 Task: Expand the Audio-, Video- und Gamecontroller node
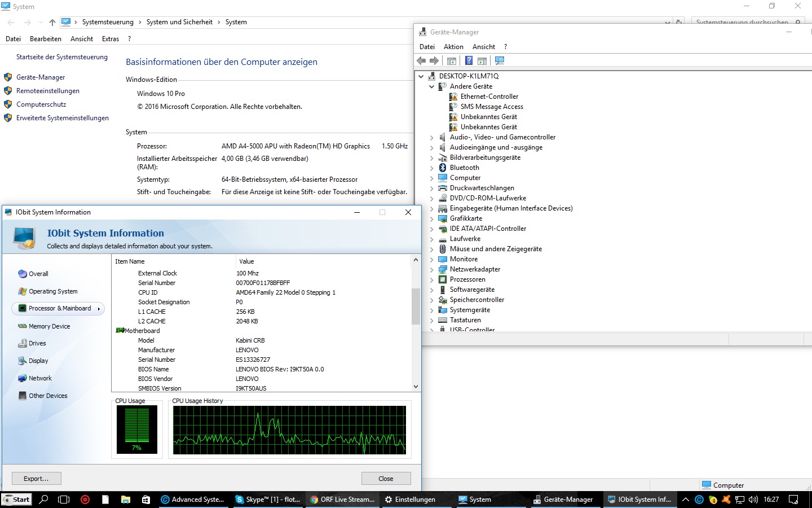click(x=432, y=137)
